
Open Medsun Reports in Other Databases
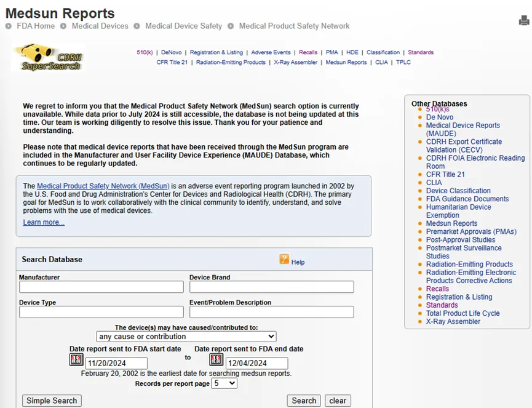[x=451, y=223]
